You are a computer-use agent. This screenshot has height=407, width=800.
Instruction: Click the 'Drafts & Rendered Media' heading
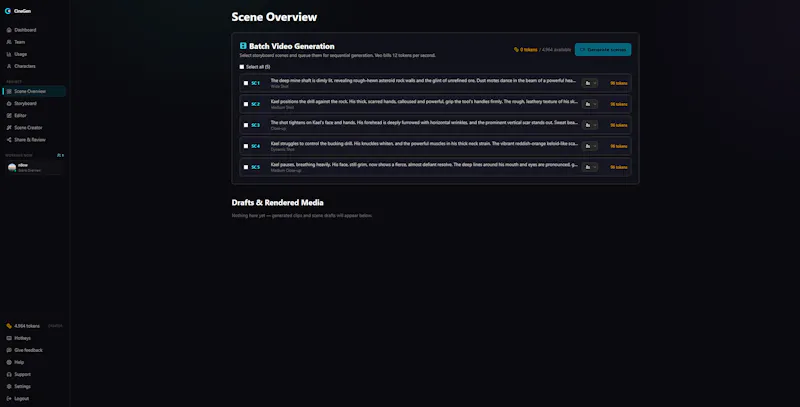point(278,202)
